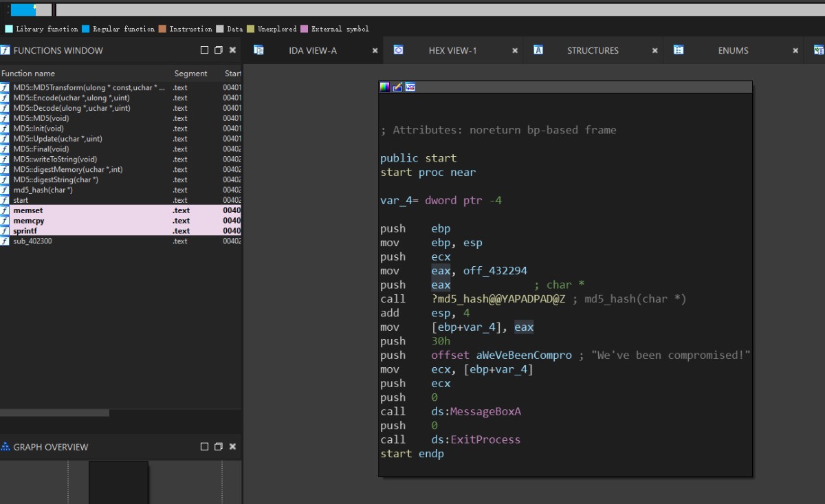The image size is (825, 504).
Task: Sort by Function name column header
Action: [x=28, y=74]
